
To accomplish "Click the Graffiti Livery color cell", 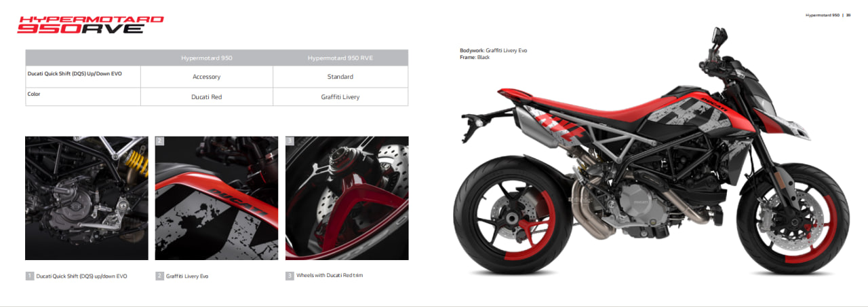I will point(340,97).
